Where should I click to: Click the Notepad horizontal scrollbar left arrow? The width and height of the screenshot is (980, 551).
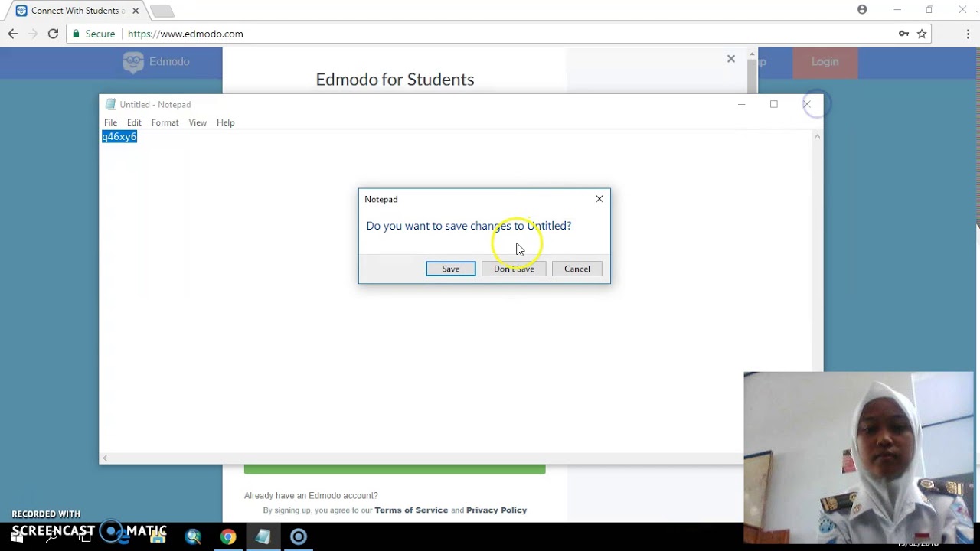[105, 458]
